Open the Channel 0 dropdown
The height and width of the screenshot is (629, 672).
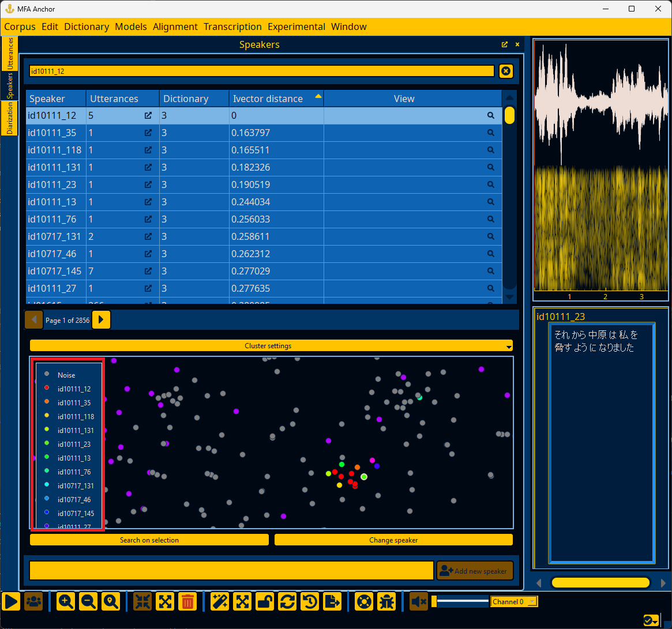(514, 601)
